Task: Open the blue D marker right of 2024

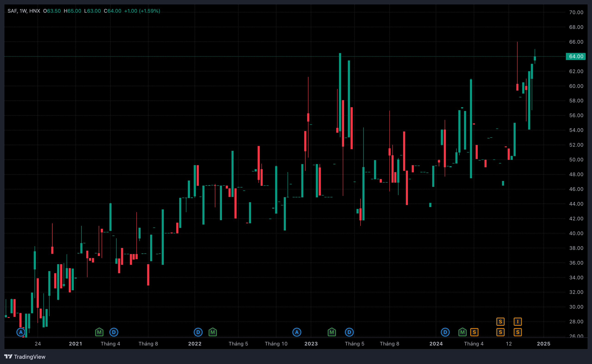Action: (445, 332)
